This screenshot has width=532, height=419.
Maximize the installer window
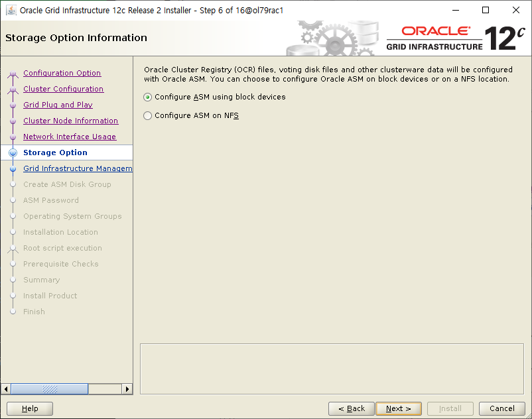click(x=486, y=10)
